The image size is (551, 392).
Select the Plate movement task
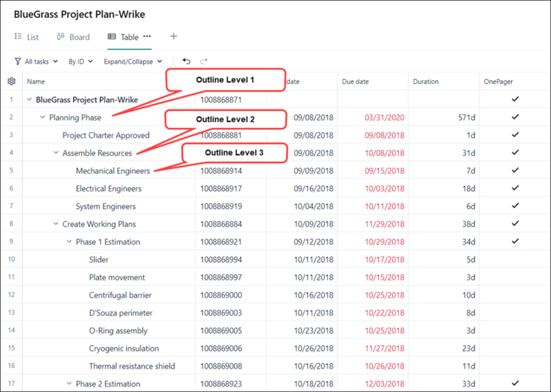click(117, 278)
